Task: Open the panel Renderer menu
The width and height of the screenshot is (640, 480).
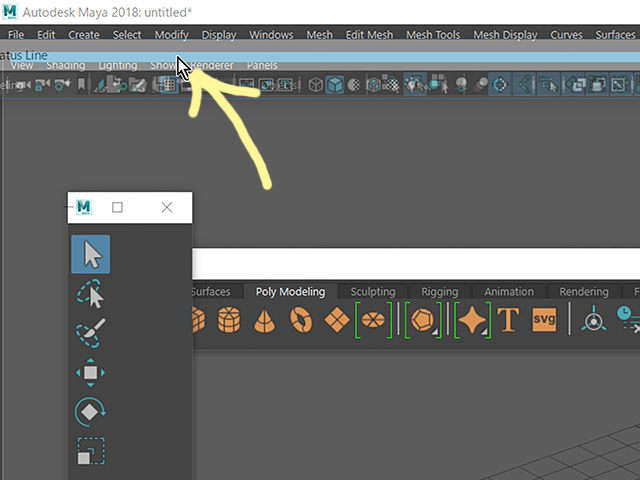Action: 212,66
